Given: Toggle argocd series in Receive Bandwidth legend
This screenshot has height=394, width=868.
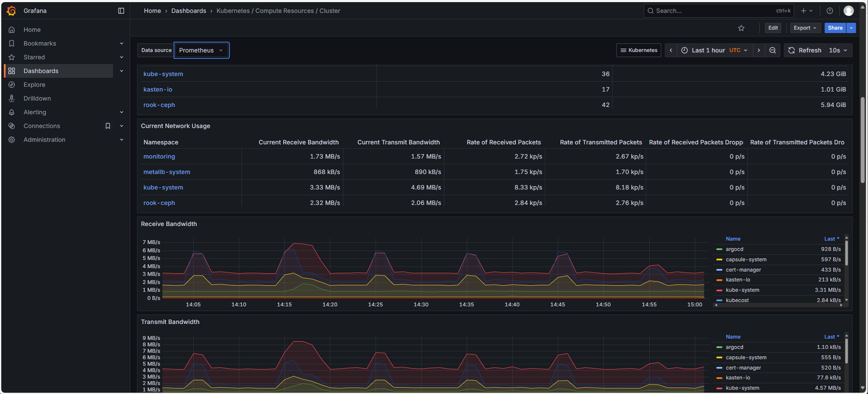Looking at the screenshot, I should tap(734, 249).
